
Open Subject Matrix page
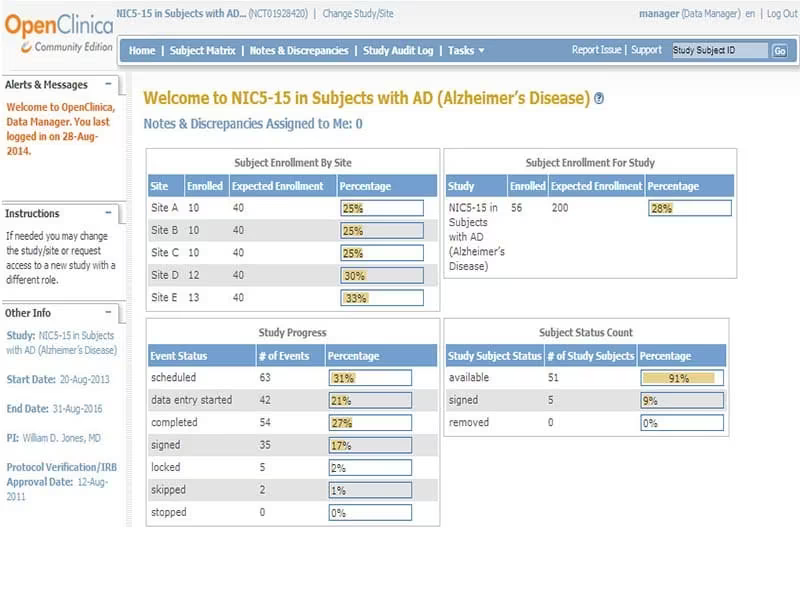tap(203, 51)
